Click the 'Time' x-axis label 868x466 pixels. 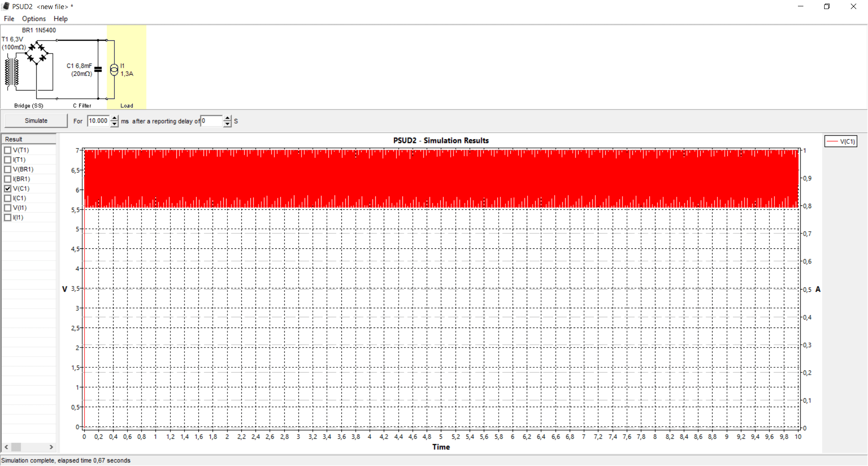coord(441,447)
